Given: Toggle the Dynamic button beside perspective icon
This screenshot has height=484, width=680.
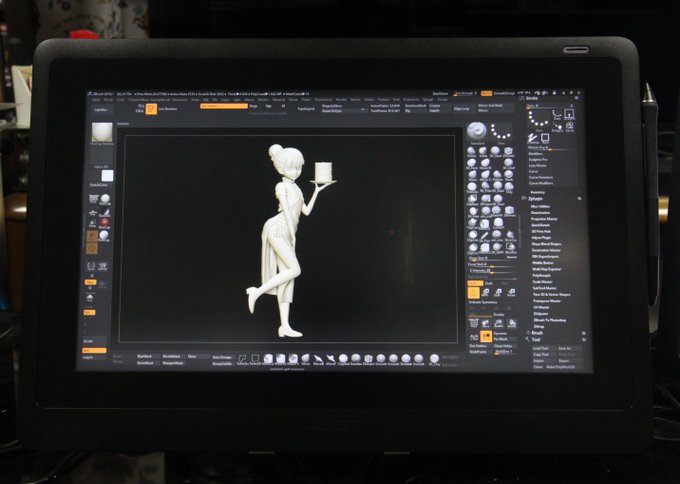Looking at the screenshot, I should point(500,333).
